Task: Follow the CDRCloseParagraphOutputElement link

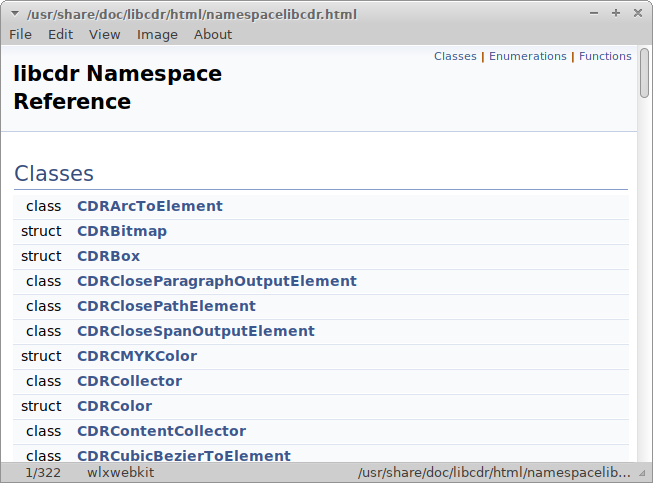Action: click(x=217, y=281)
